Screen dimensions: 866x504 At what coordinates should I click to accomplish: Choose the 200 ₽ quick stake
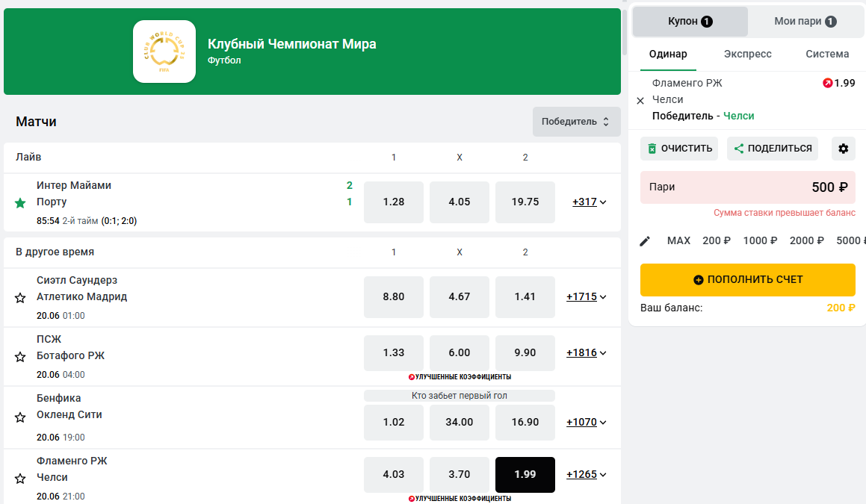(717, 240)
